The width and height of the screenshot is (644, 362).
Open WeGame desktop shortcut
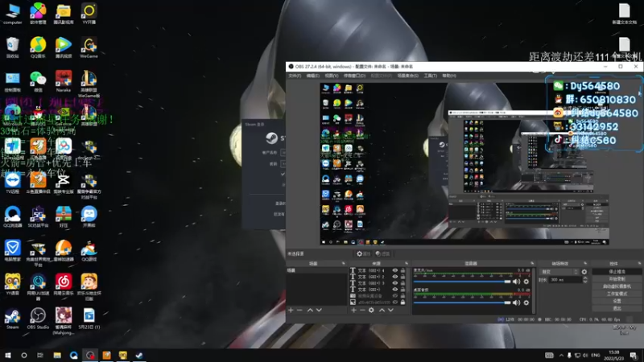click(89, 47)
